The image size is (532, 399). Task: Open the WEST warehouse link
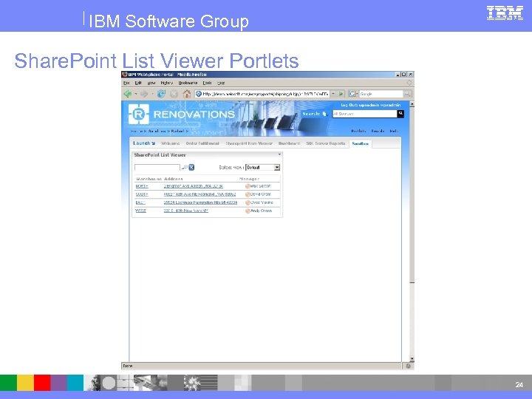pyautogui.click(x=141, y=211)
